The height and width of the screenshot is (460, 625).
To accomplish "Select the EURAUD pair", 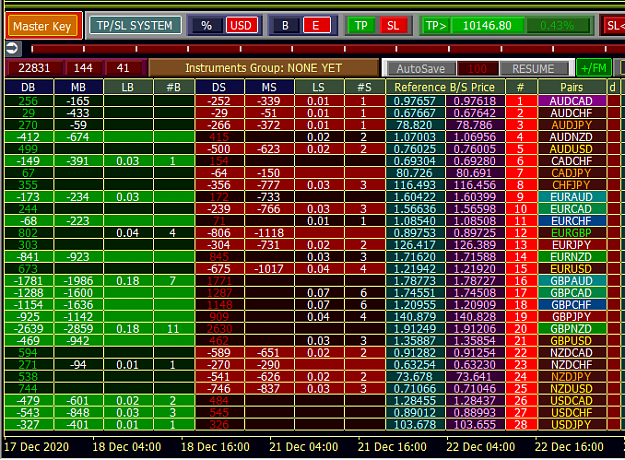I will [x=572, y=197].
